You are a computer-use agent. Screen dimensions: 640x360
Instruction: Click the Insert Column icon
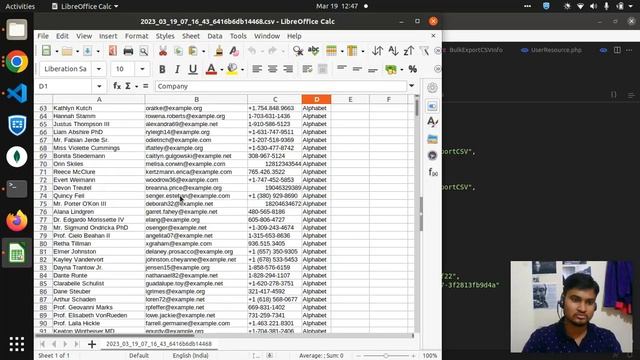tap(352, 51)
